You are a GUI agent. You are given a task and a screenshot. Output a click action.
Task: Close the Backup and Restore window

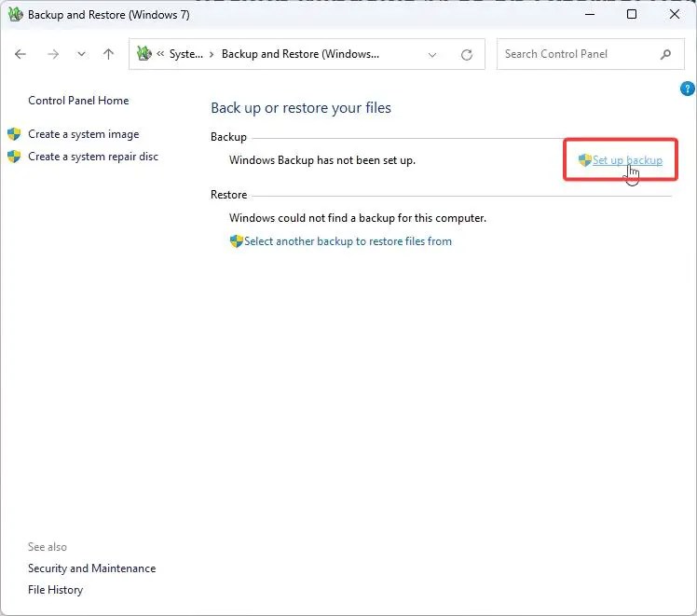click(675, 14)
